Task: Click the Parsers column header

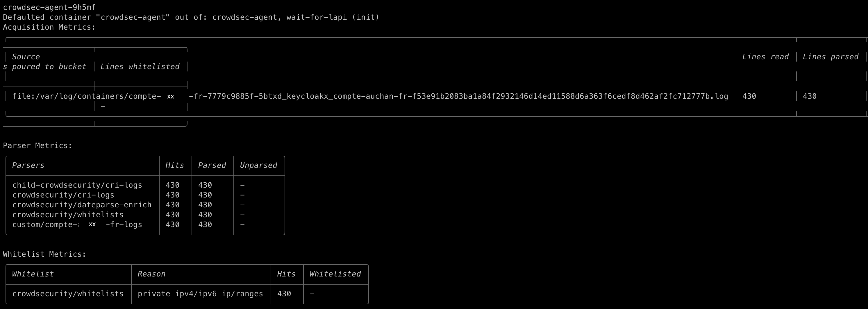Action: coord(28,166)
